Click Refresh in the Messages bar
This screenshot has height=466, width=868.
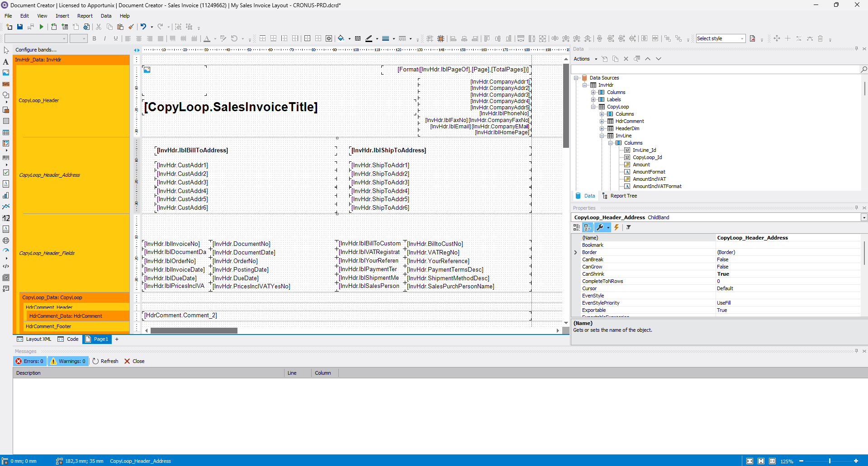click(105, 361)
